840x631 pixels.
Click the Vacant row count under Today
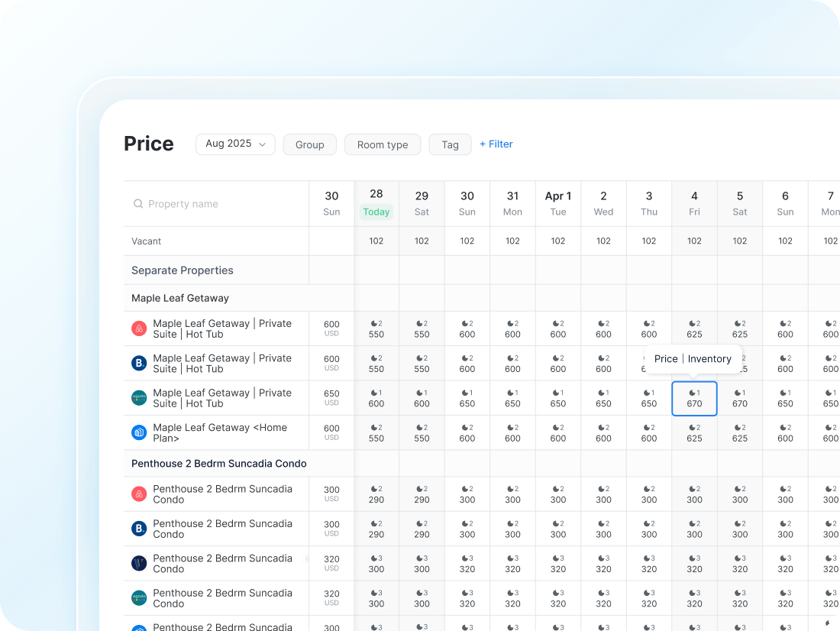[x=376, y=241]
